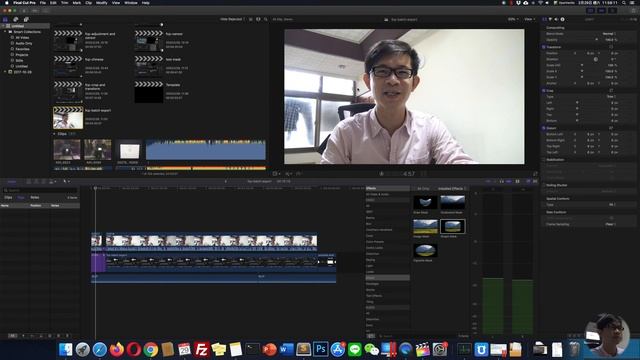Open Microsoft Word from the Dock
The height and width of the screenshot is (360, 640).
[287, 349]
